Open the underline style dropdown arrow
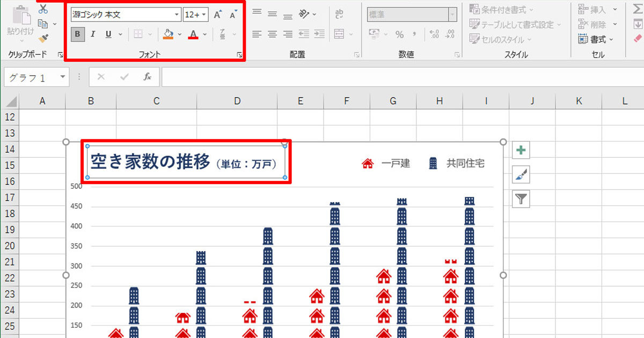 click(120, 34)
